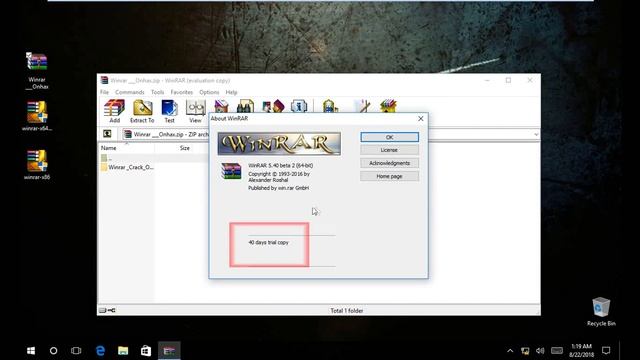Click the VirusScan toolbar icon
Viewport: 640px width, 360px height.
[x=330, y=106]
